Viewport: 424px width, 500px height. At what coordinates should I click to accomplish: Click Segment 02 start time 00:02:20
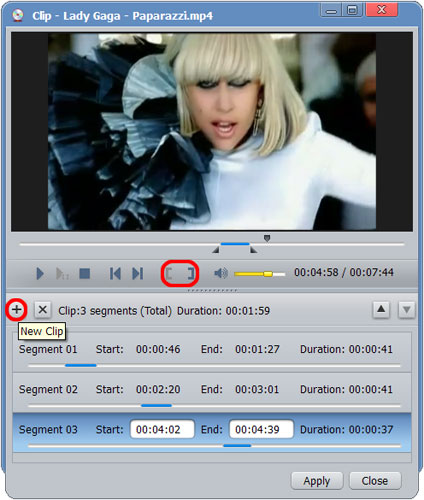(158, 389)
